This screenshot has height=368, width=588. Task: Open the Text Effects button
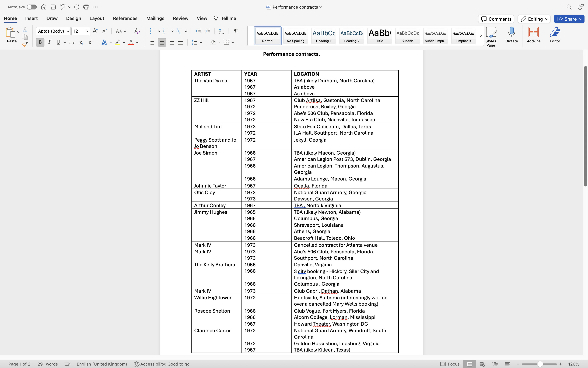104,42
